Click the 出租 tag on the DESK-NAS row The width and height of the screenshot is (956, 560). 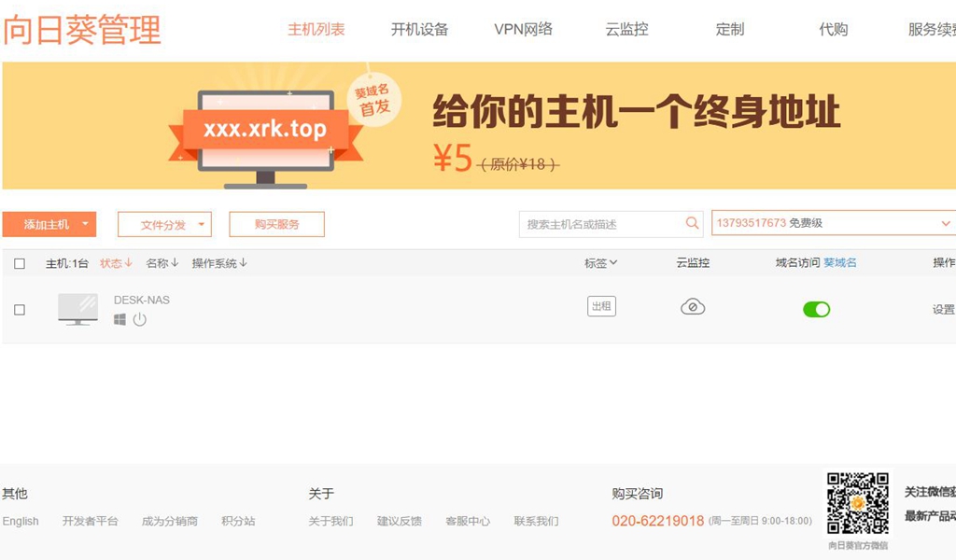pyautogui.click(x=601, y=306)
